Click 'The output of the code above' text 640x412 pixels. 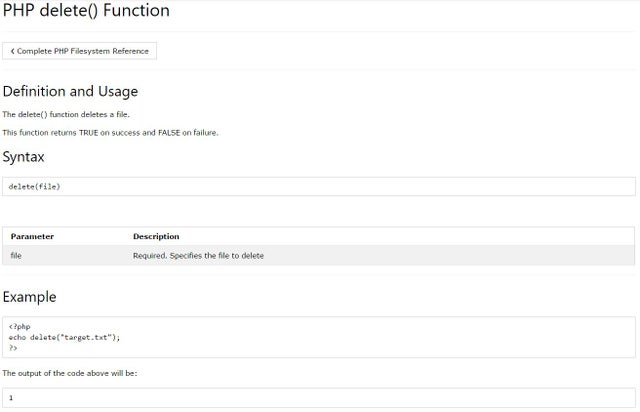70,373
